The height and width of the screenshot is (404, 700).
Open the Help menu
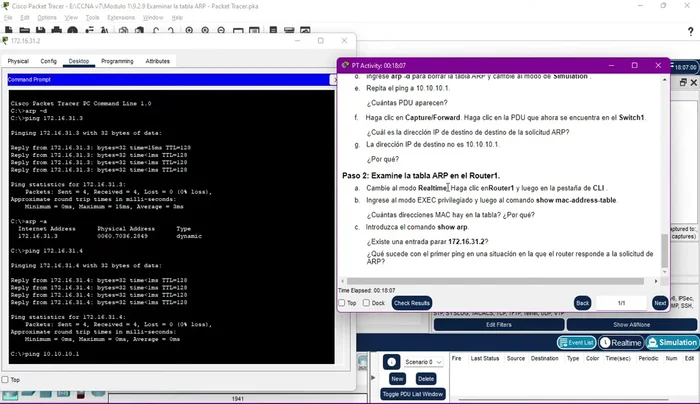pos(177,17)
